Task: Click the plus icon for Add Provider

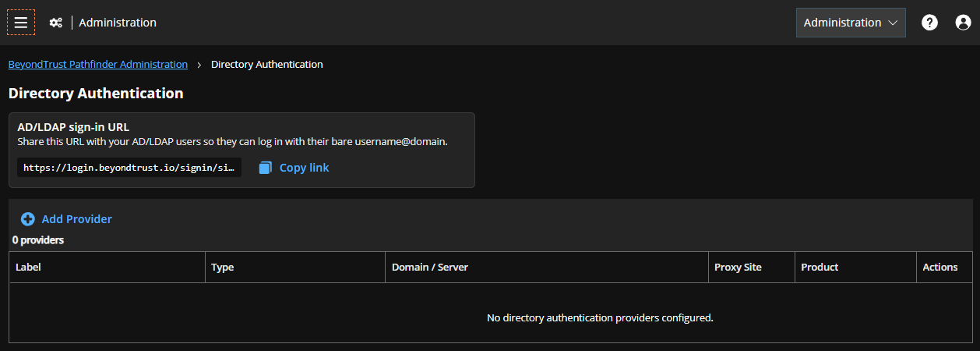Action: 28,219
